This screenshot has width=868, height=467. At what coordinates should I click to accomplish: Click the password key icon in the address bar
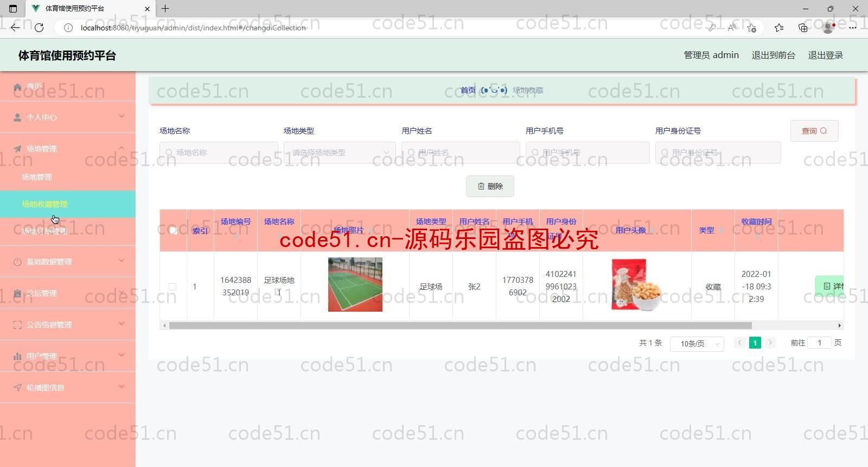[x=712, y=28]
